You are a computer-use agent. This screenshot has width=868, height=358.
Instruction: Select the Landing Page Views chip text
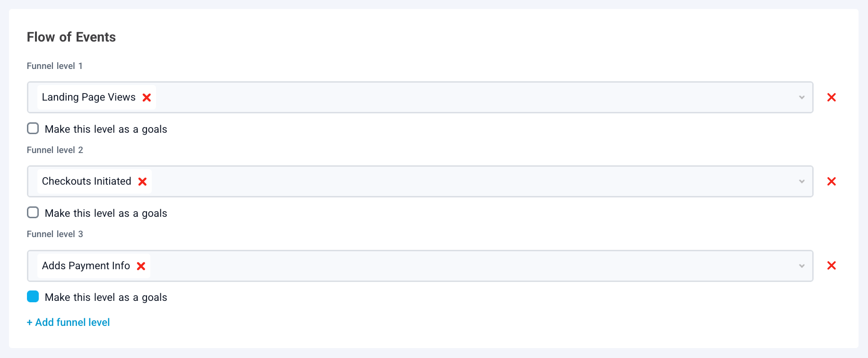point(88,97)
